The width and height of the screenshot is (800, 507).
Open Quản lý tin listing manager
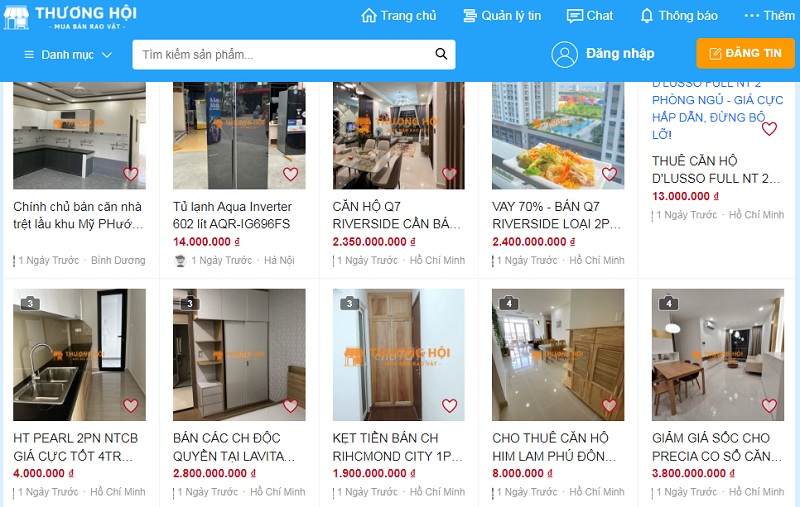pyautogui.click(x=502, y=16)
